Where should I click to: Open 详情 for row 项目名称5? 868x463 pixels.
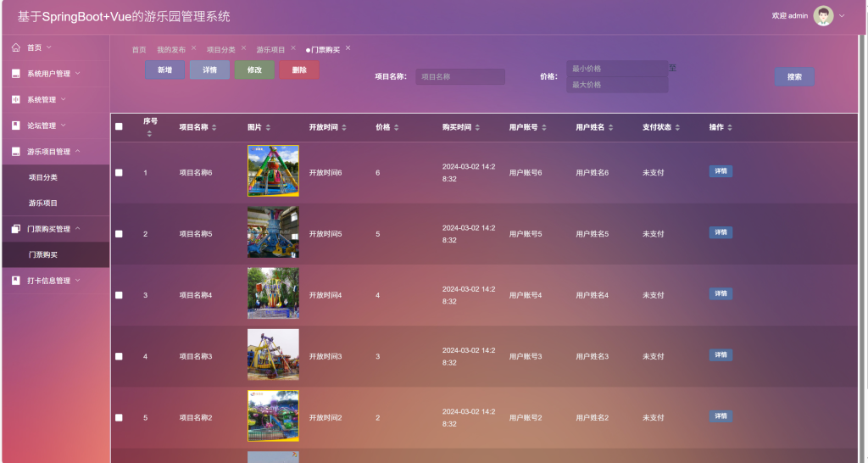click(x=721, y=232)
